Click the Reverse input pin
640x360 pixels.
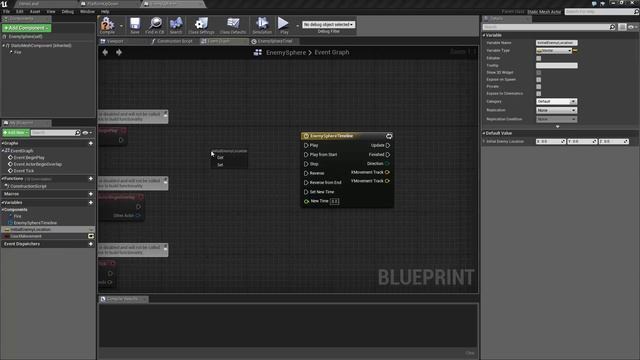pos(306,173)
